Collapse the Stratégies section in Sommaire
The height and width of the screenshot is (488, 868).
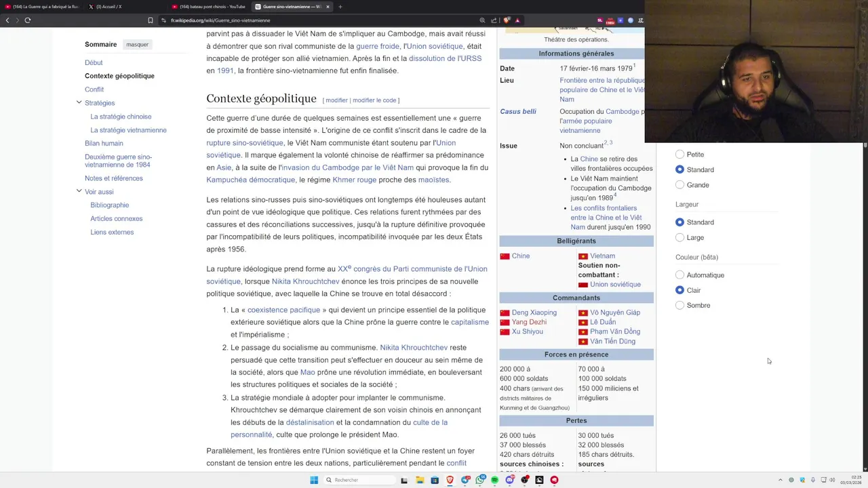79,102
